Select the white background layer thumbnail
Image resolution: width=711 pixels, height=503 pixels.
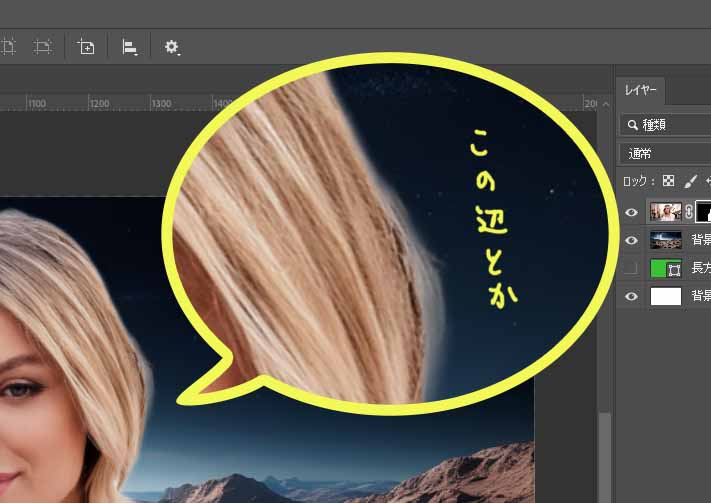[x=665, y=296]
